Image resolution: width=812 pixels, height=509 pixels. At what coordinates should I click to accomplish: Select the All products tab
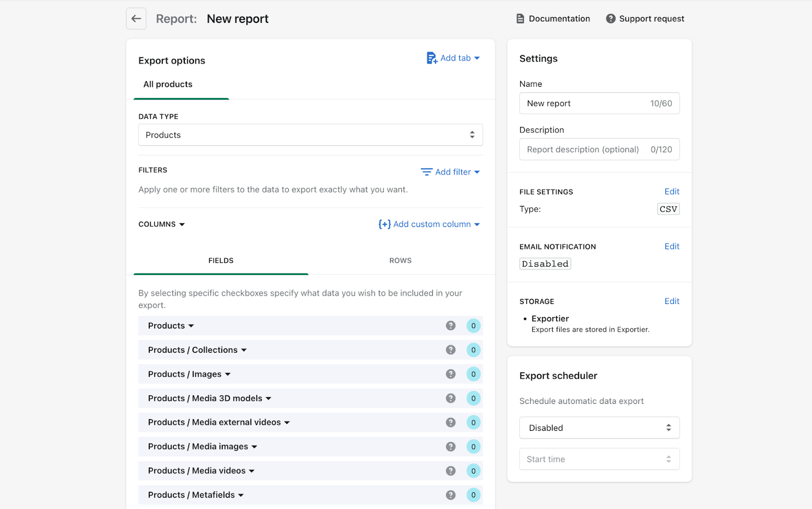click(x=168, y=84)
